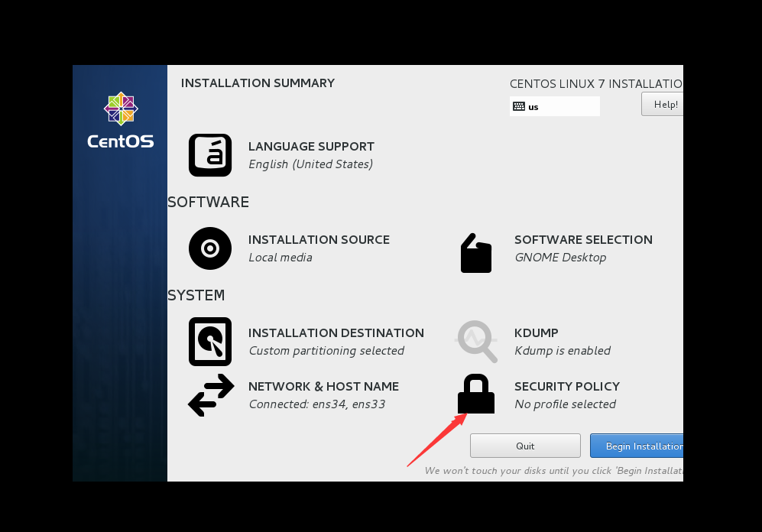Click the Installation Destination hard disk icon

210,342
